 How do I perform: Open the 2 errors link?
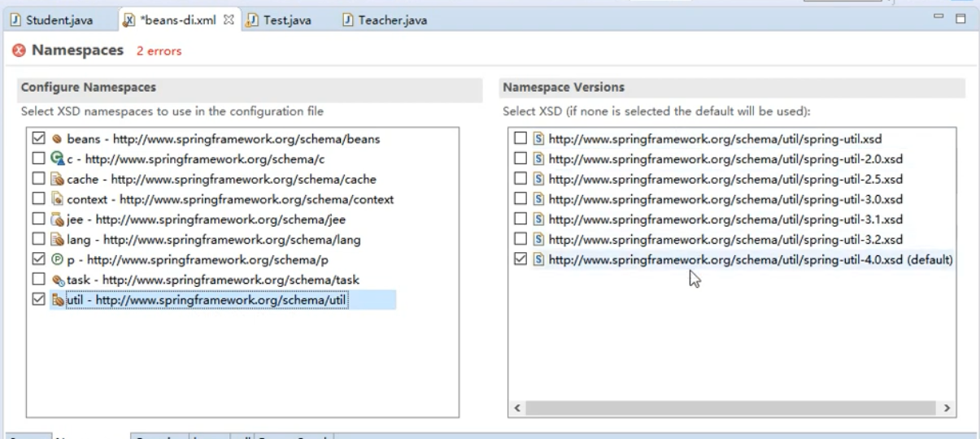(159, 51)
